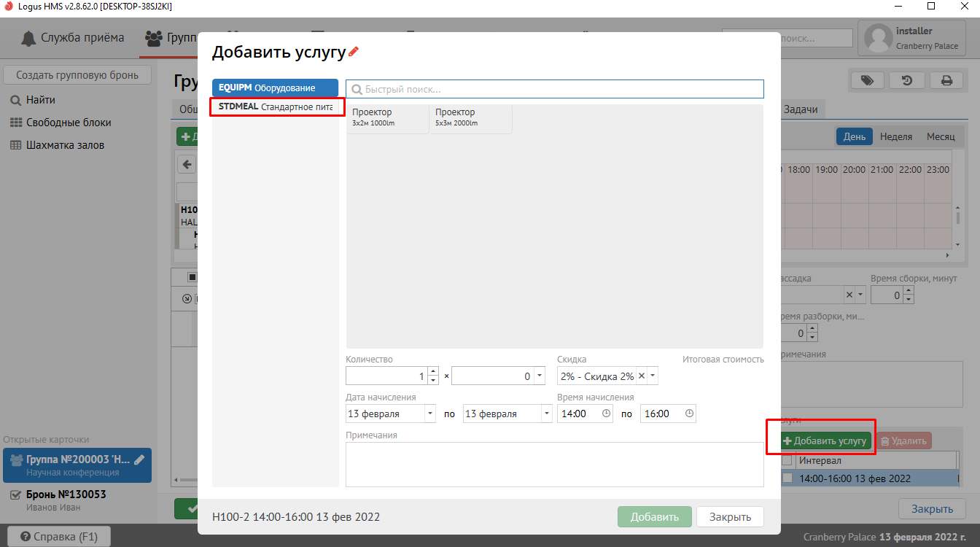This screenshot has height=547, width=980.
Task: Tick the checkbox for the 14:00-16:00 interval row
Action: tap(787, 478)
